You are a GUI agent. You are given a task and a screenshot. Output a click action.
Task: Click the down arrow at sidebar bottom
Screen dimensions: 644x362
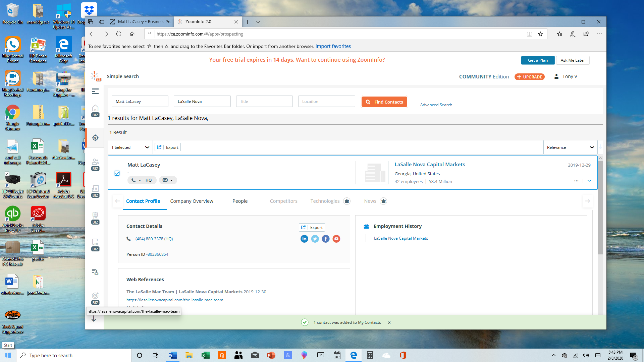click(x=94, y=319)
